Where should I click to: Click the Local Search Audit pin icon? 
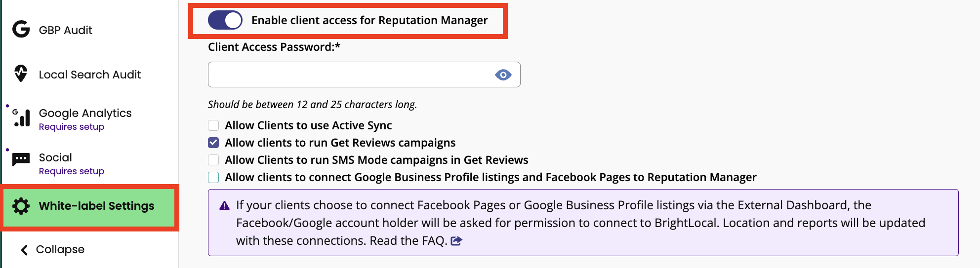21,74
